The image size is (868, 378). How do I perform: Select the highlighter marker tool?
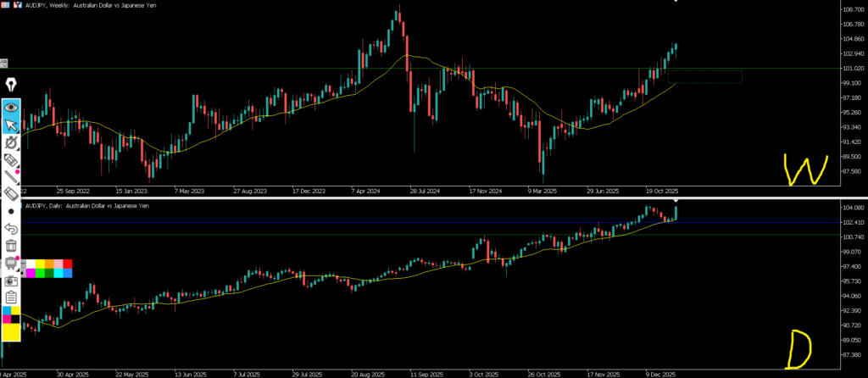(12, 160)
